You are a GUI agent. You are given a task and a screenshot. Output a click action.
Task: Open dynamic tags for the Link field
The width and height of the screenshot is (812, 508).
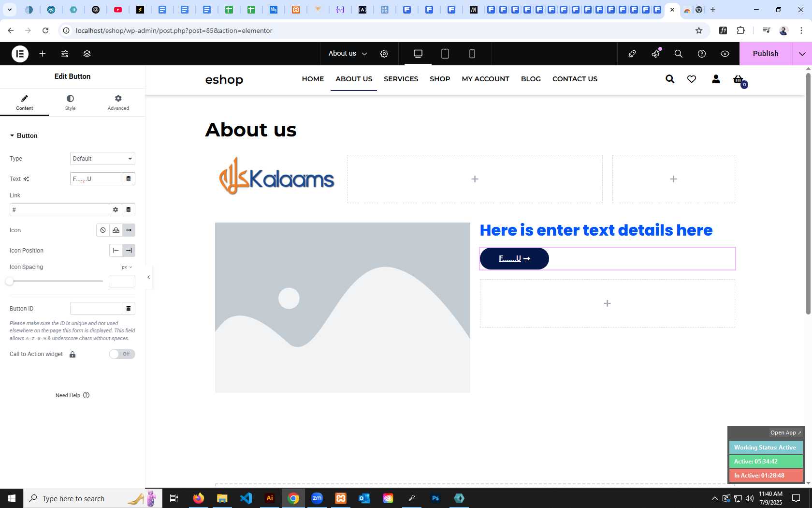click(129, 210)
